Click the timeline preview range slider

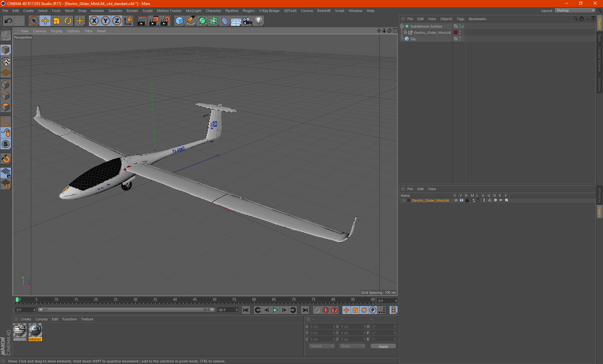(x=127, y=310)
